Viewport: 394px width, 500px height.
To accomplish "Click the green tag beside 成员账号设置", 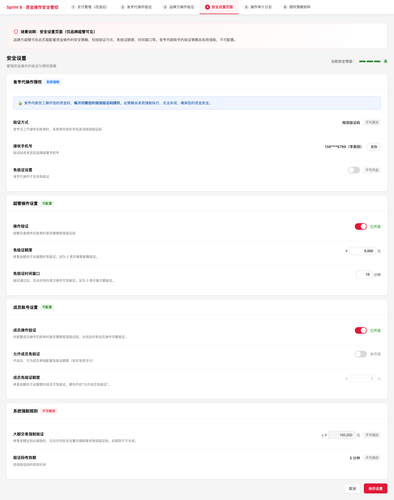I will click(47, 307).
